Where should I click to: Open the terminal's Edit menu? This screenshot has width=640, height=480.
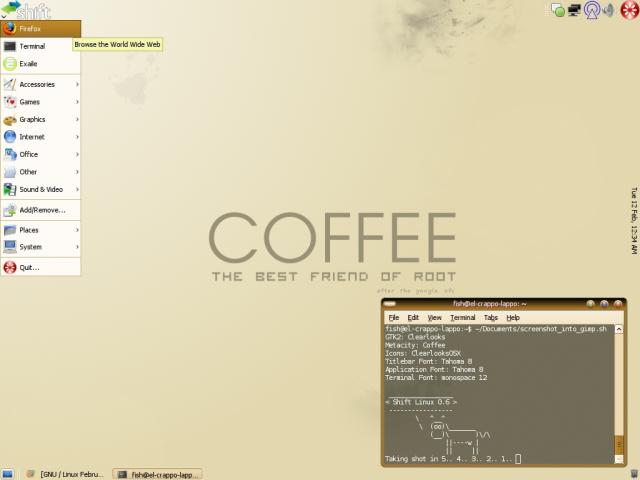(x=413, y=318)
